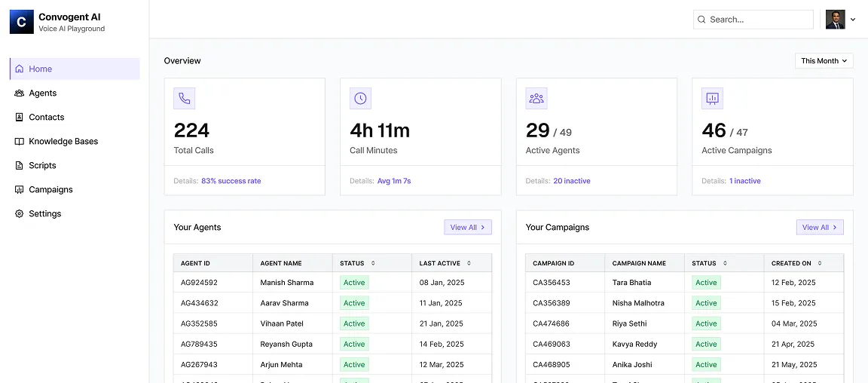Click agent name Arjun Mehta
Screen dimensions: 868x383
point(282,365)
